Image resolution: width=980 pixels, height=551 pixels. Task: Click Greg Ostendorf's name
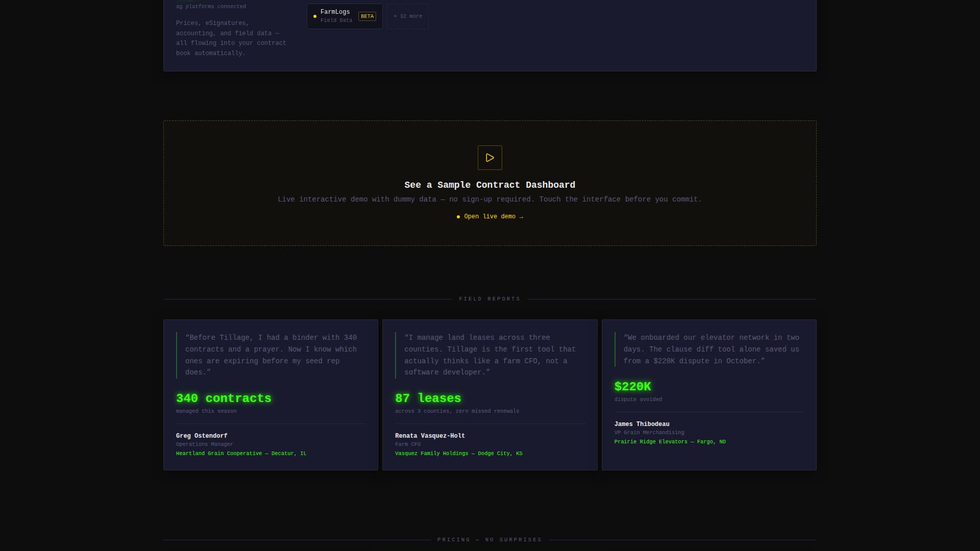click(202, 436)
